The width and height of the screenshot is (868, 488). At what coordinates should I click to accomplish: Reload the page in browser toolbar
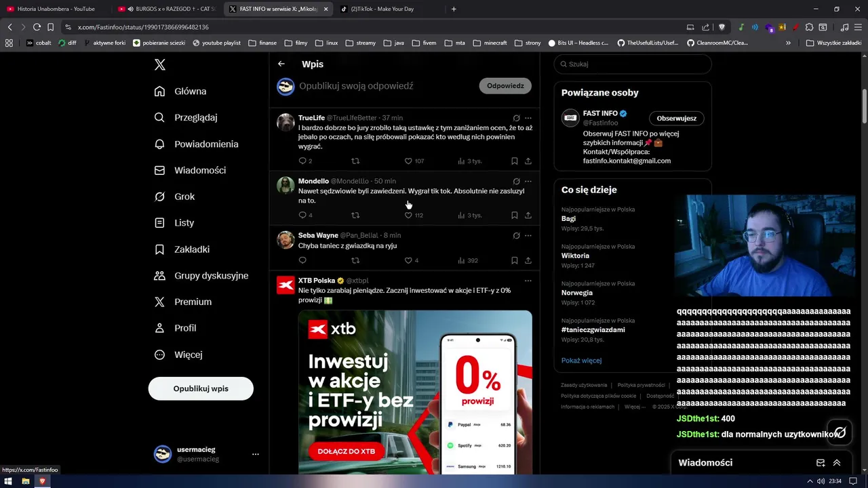click(x=37, y=27)
